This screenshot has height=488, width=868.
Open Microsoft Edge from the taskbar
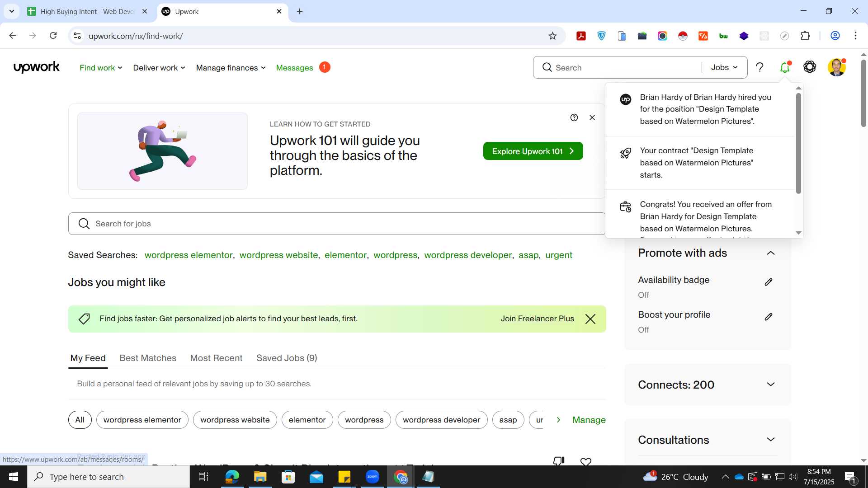tap(232, 477)
